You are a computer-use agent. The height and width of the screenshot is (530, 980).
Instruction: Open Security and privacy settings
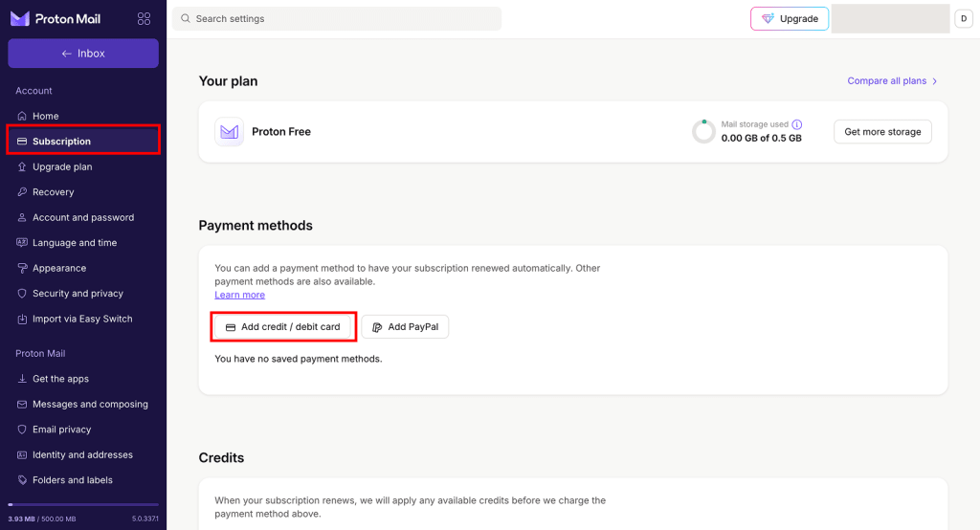click(x=83, y=293)
